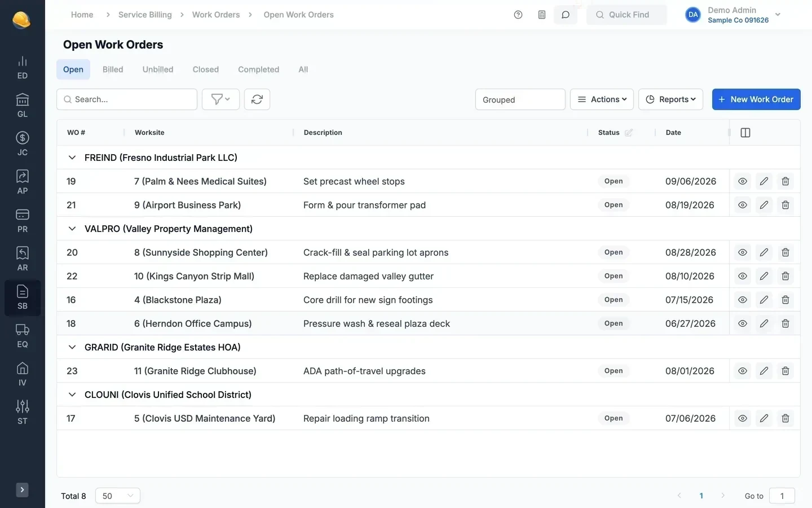Click the hard hat app logo
The width and height of the screenshot is (812, 508).
(x=21, y=20)
